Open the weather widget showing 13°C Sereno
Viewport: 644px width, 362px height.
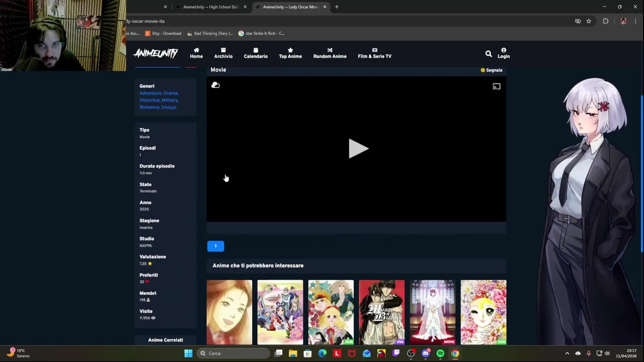[x=18, y=353]
